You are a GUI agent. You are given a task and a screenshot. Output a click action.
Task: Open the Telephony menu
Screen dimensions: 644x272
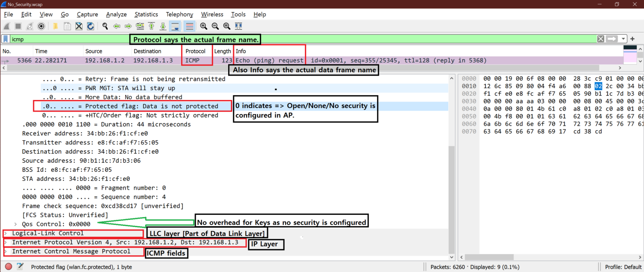pyautogui.click(x=179, y=14)
